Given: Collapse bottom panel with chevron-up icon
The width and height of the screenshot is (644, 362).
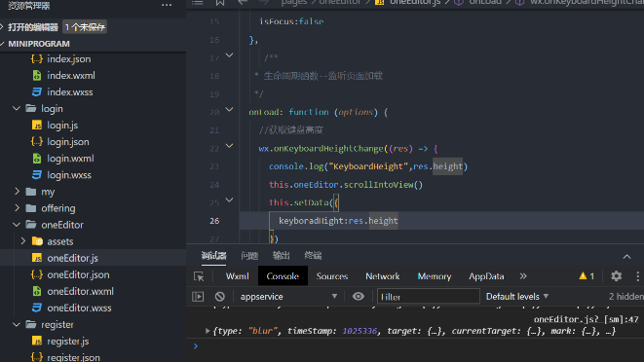Looking at the screenshot, I should pos(626,257).
